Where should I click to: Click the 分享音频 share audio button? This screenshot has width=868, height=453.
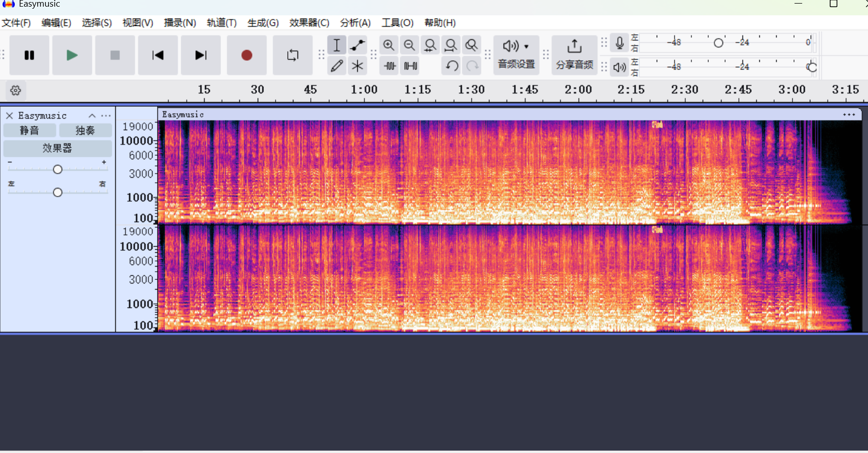coord(575,55)
